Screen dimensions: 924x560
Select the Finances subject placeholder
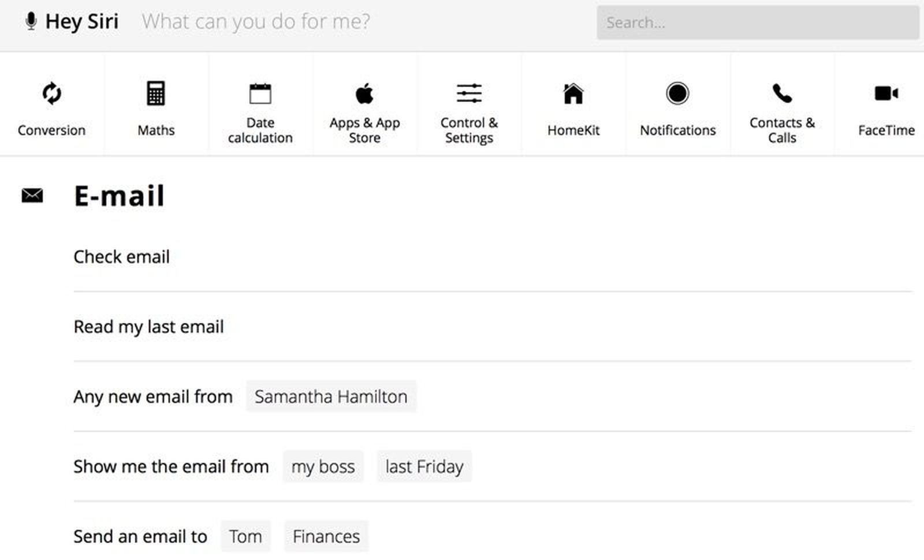coord(326,536)
